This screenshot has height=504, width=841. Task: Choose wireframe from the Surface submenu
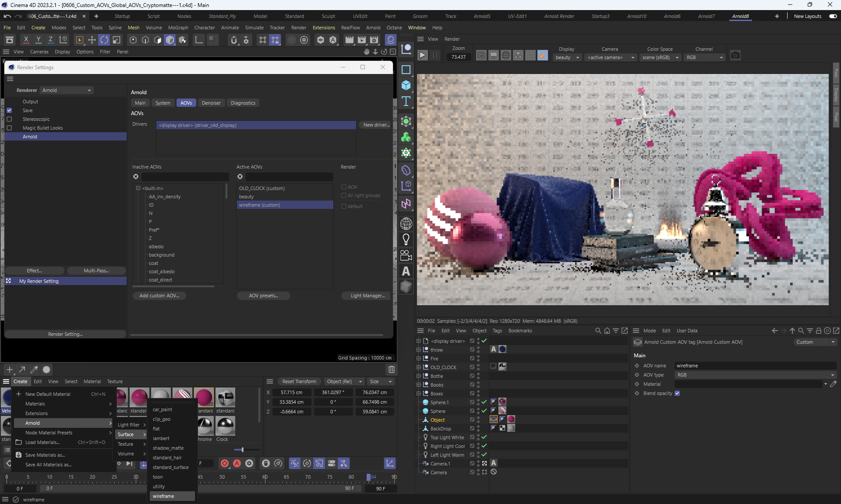point(164,496)
